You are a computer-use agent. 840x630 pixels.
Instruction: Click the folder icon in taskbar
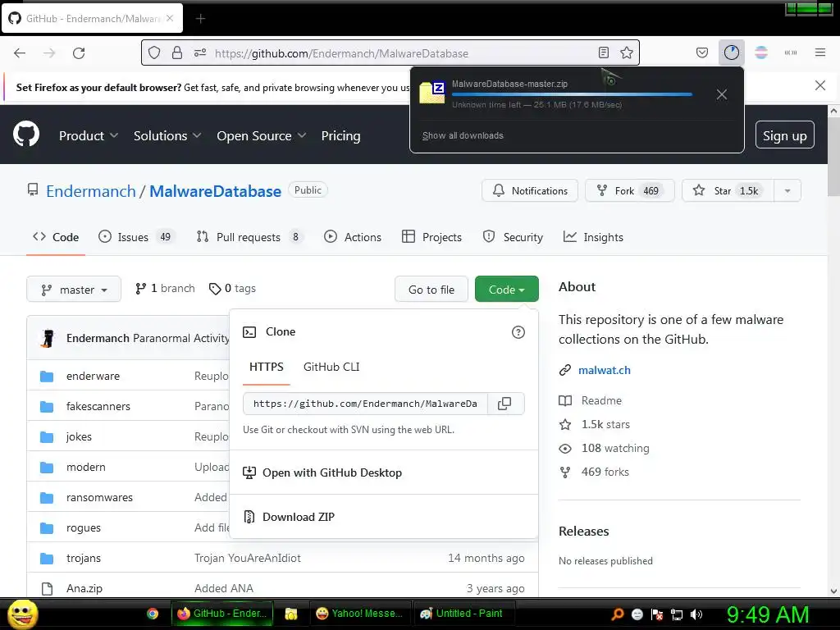[x=291, y=614]
